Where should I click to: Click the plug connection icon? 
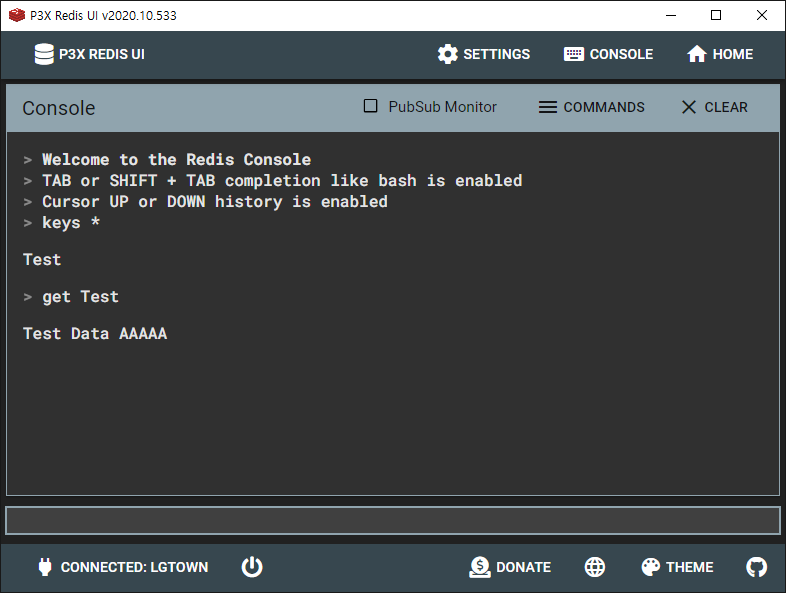coord(45,567)
